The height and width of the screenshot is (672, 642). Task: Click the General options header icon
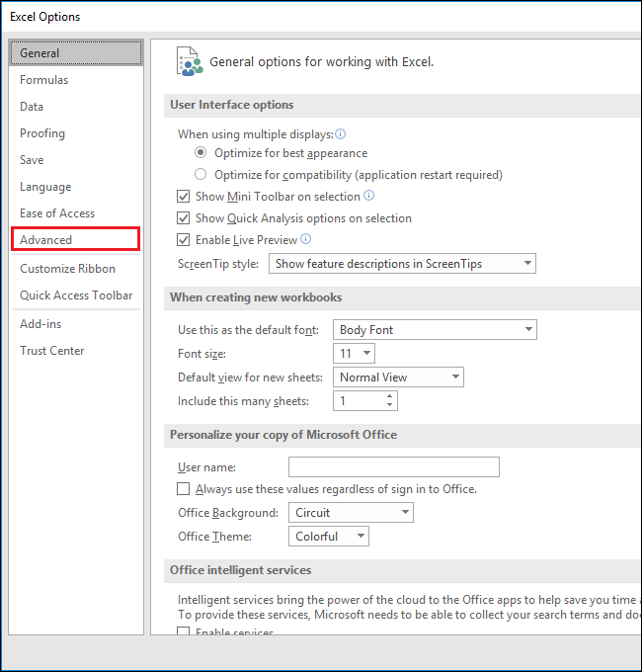tap(190, 61)
